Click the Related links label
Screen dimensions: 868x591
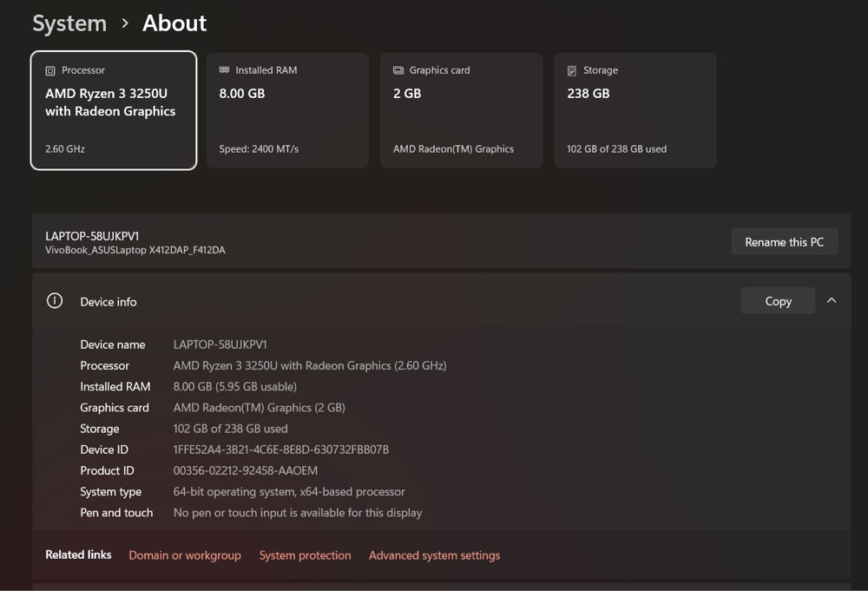[x=78, y=555]
